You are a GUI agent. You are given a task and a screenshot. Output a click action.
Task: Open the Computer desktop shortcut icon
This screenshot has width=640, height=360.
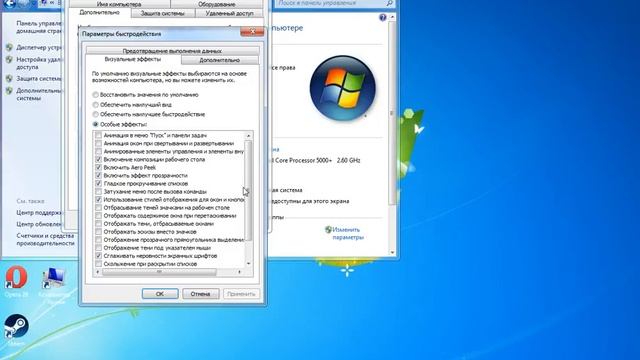53,278
